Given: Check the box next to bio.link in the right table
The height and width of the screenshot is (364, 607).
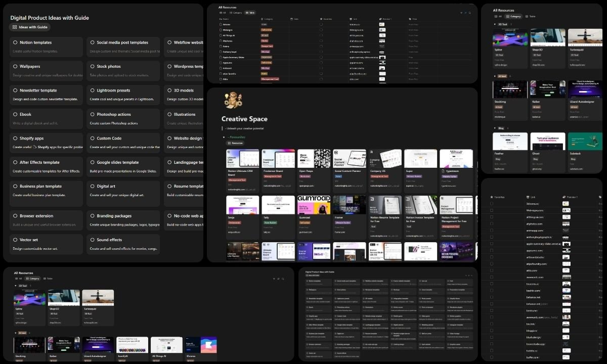Looking at the screenshot, I should pyautogui.click(x=492, y=324).
